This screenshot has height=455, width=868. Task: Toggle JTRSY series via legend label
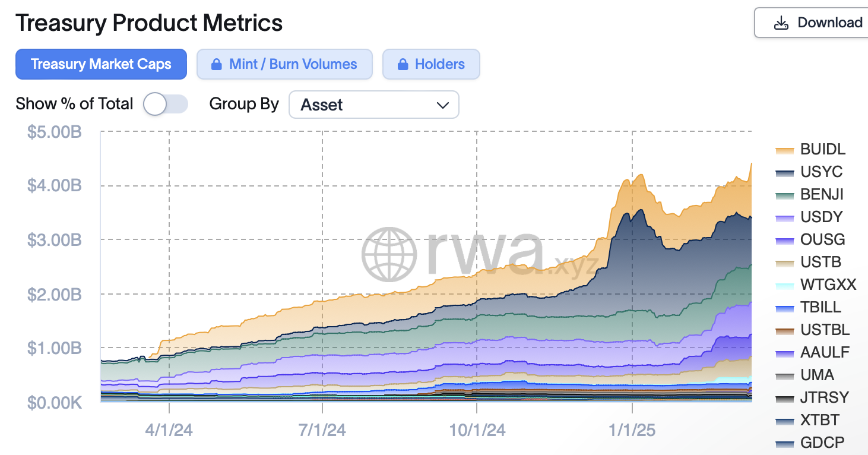(825, 397)
